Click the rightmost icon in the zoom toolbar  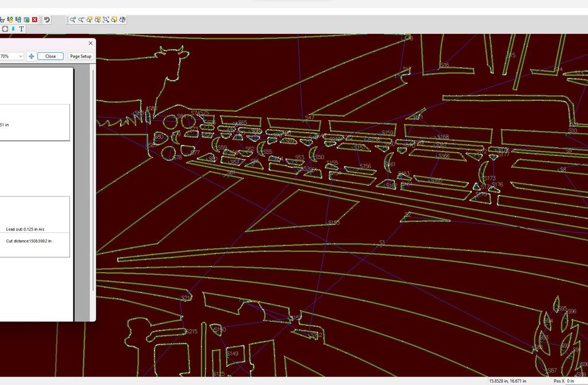click(122, 20)
